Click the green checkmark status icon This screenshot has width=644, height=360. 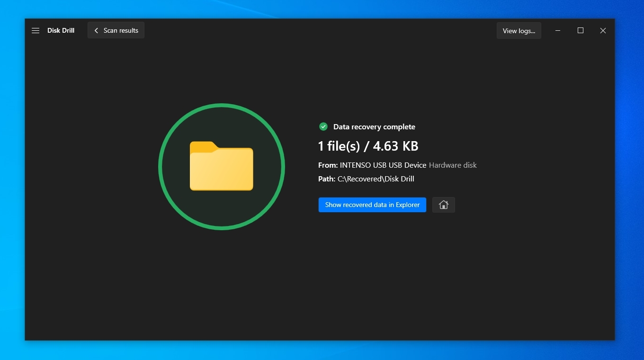click(x=323, y=126)
